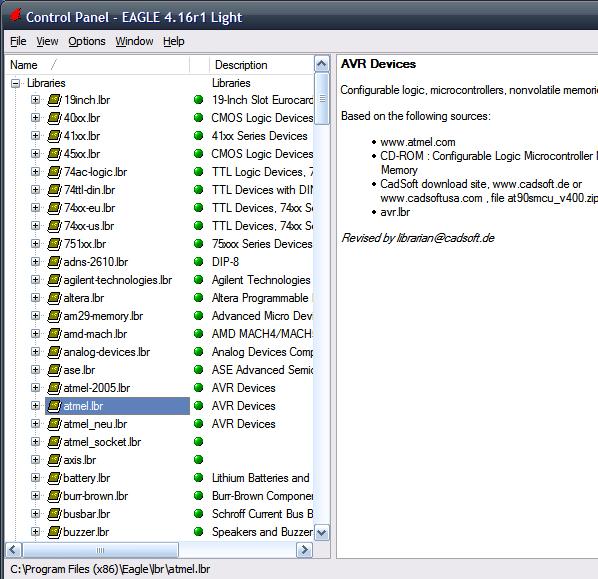Open the File menu

click(18, 41)
